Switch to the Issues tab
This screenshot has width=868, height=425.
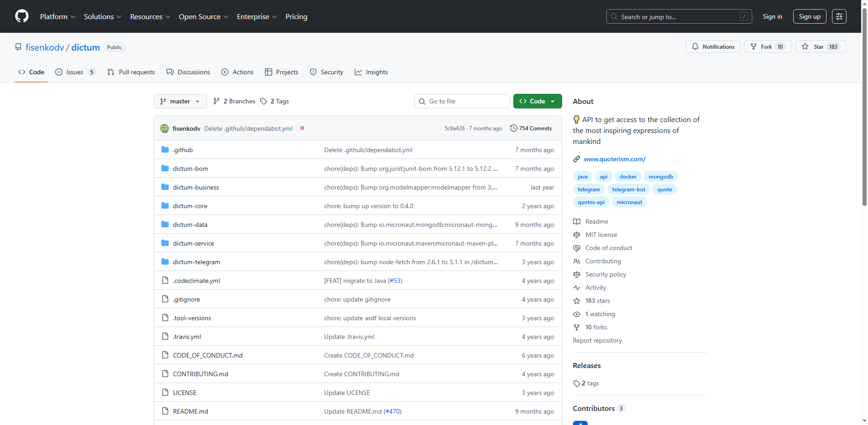(x=75, y=72)
